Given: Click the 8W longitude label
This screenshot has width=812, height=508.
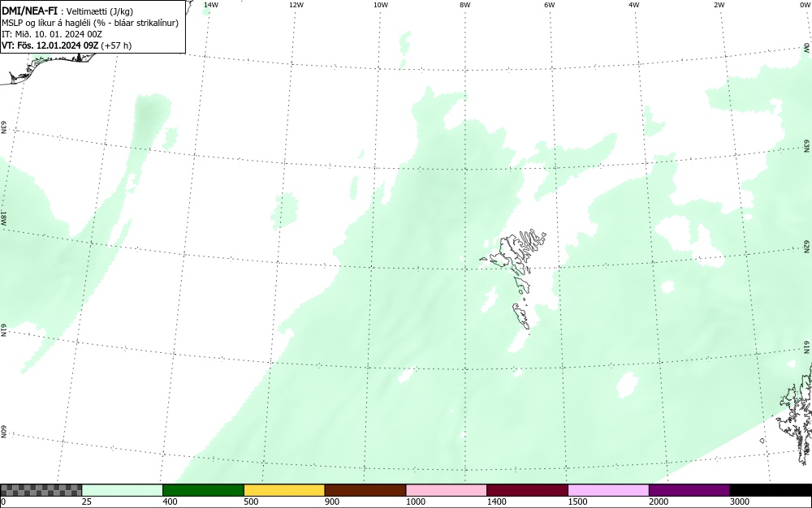Looking at the screenshot, I should (x=464, y=5).
